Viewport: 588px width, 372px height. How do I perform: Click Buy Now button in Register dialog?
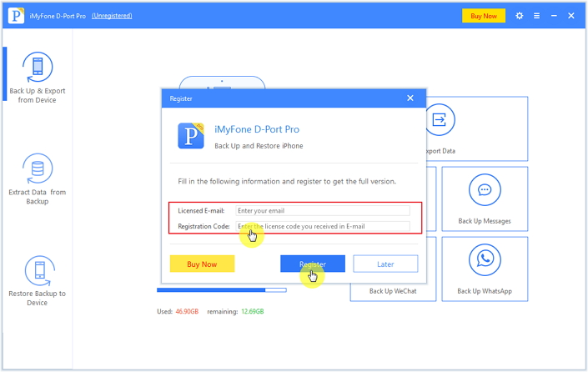[x=202, y=264]
